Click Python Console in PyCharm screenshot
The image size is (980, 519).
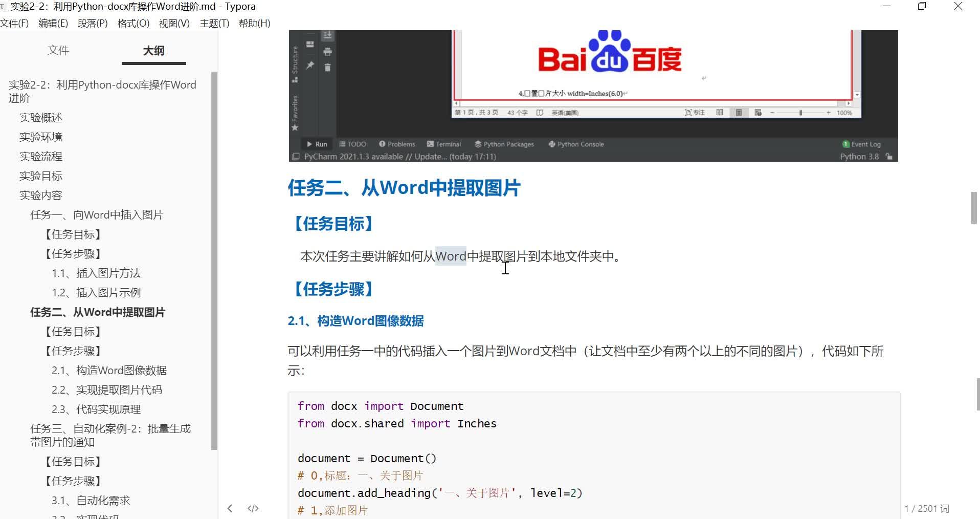point(576,144)
